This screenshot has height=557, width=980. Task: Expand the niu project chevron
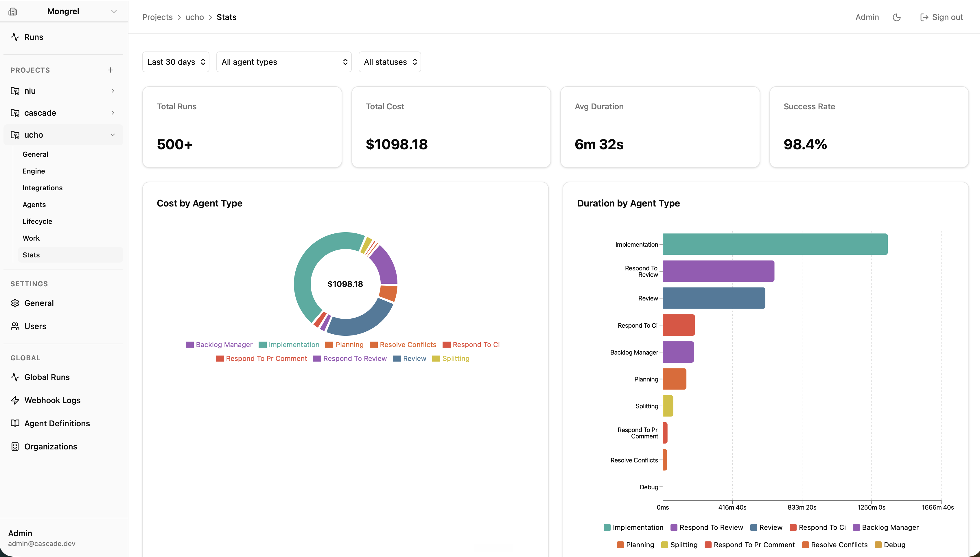point(113,91)
